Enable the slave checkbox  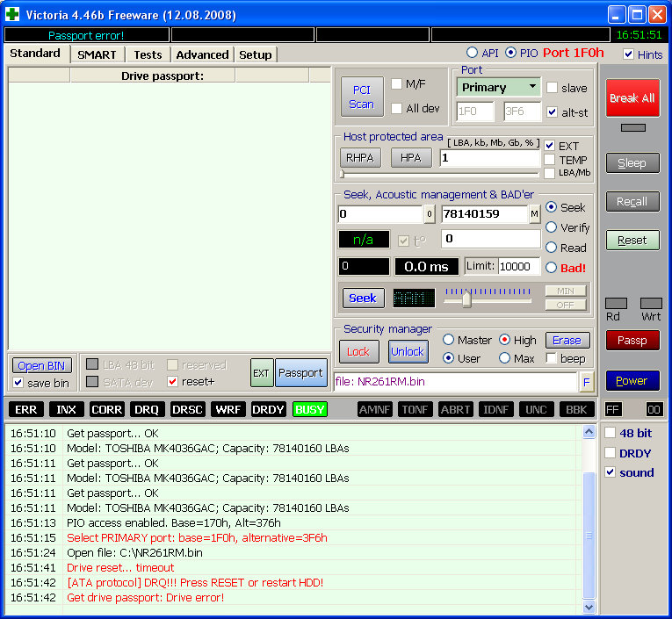(x=552, y=88)
